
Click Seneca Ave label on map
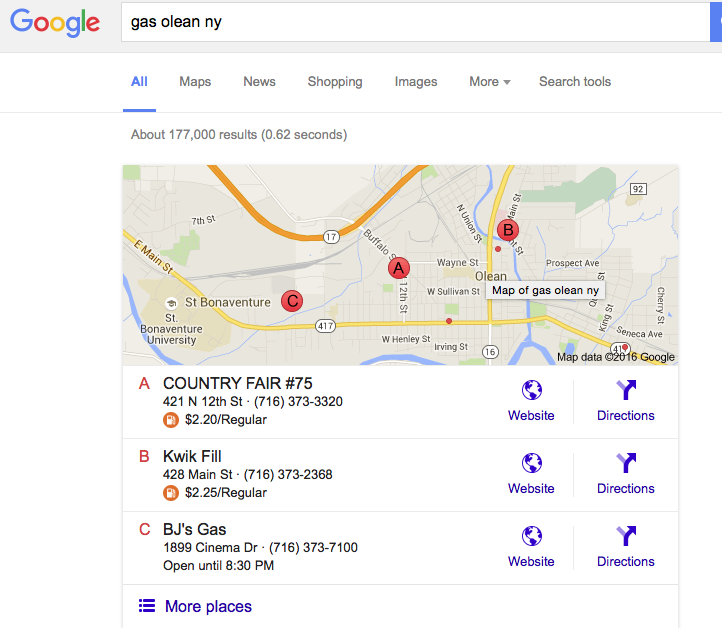pyautogui.click(x=640, y=332)
